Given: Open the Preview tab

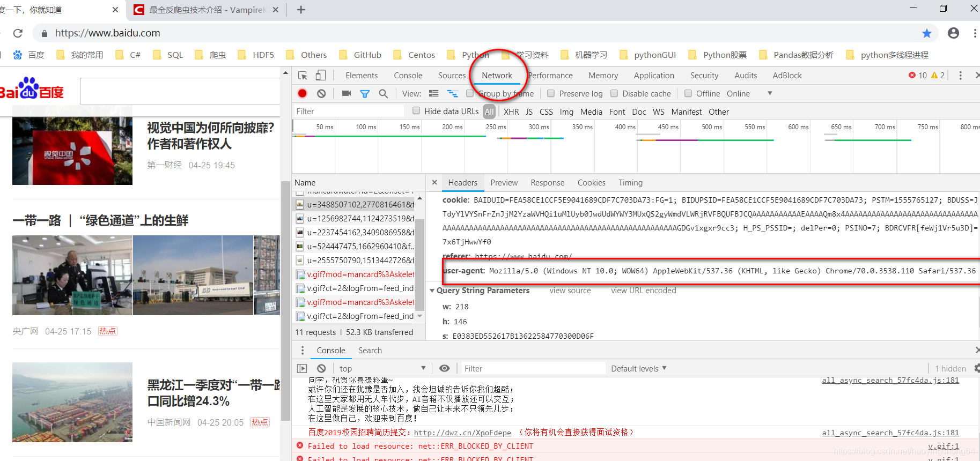Looking at the screenshot, I should point(504,182).
